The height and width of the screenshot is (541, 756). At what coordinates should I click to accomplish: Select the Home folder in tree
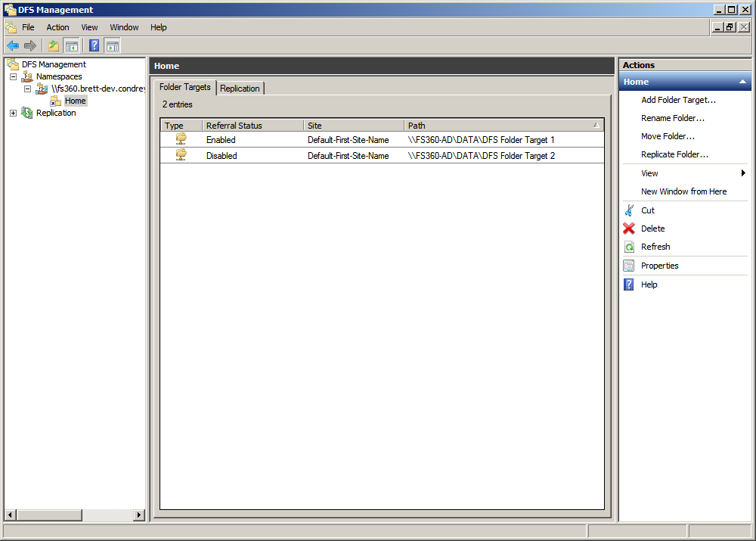pos(75,101)
